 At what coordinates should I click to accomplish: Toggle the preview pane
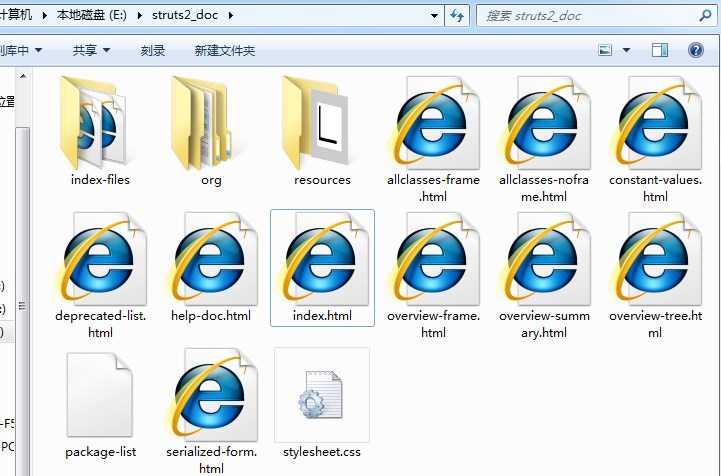pos(660,50)
